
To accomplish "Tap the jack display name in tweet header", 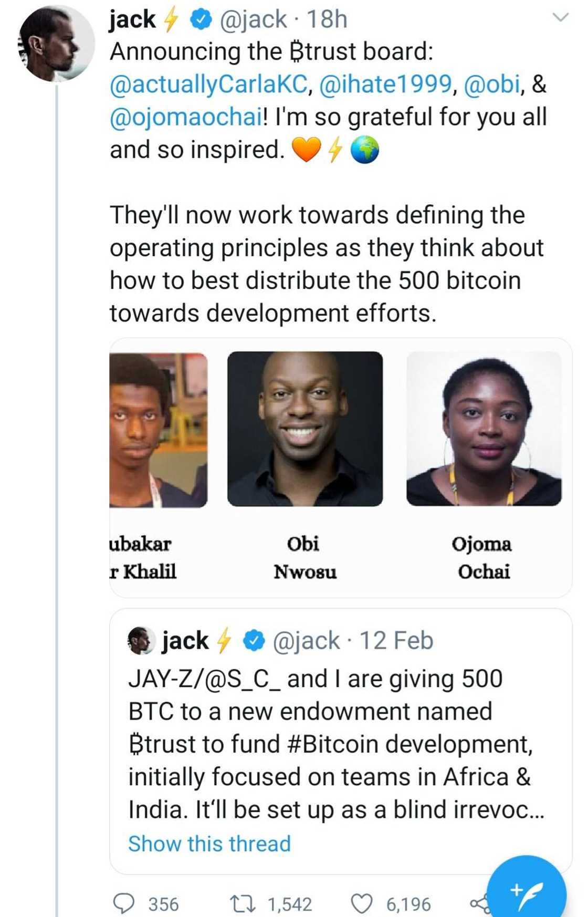I will 132,20.
